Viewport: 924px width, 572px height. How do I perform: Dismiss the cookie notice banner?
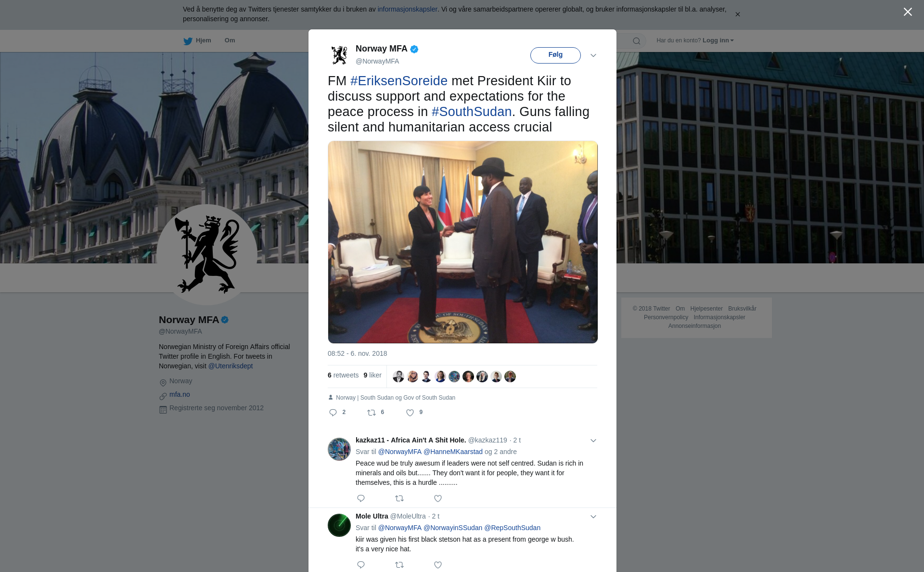coord(737,14)
